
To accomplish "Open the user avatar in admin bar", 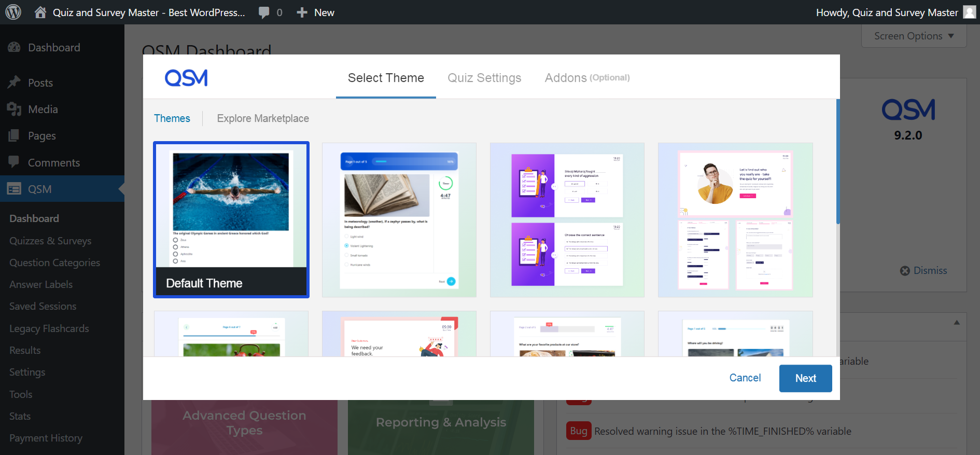I will click(x=970, y=12).
